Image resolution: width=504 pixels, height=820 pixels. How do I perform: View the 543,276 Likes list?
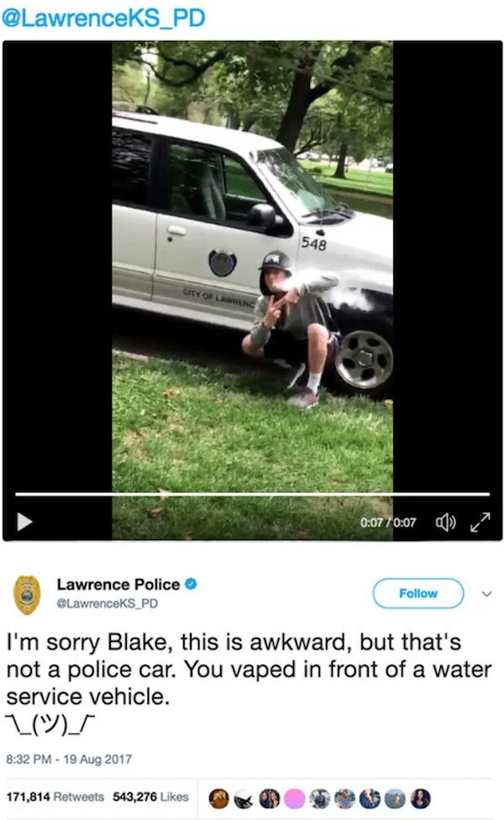tap(150, 796)
